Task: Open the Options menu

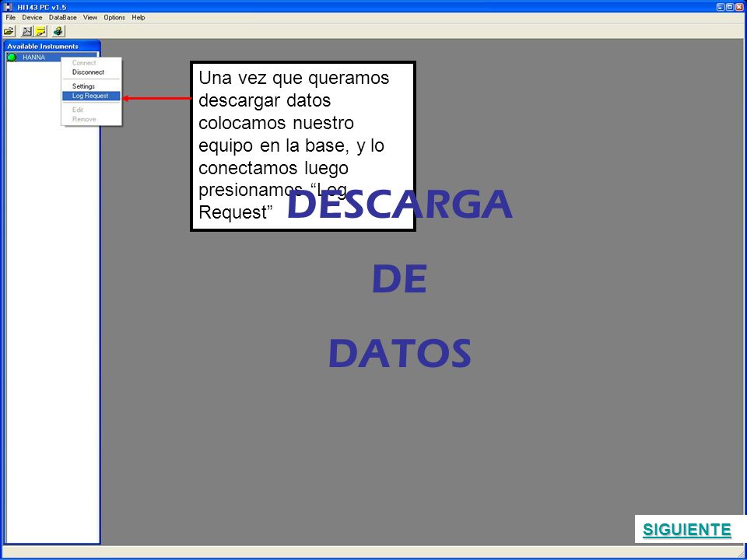Action: click(x=114, y=17)
